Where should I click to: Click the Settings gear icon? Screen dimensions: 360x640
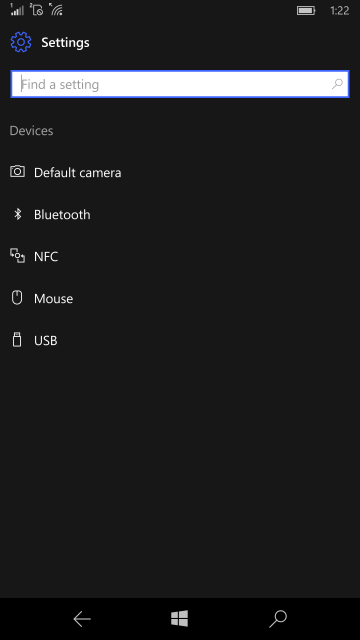click(x=21, y=42)
